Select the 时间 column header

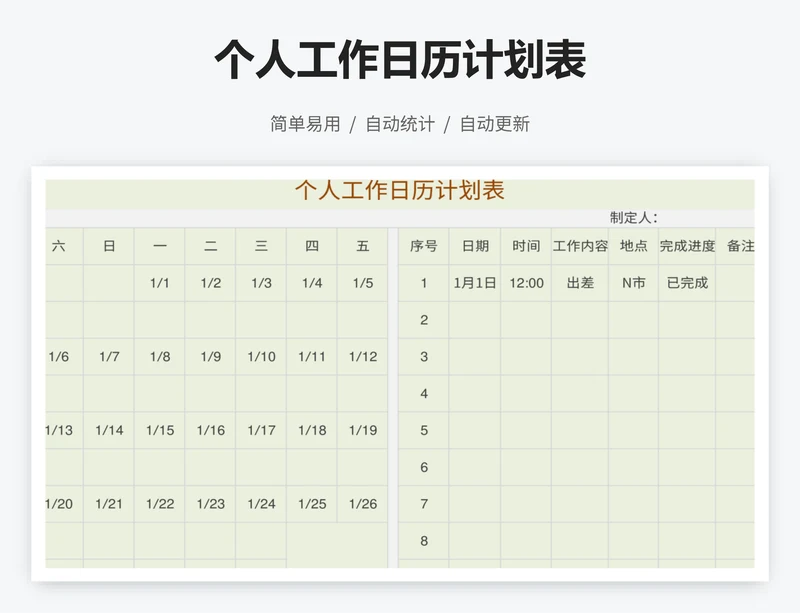click(x=526, y=246)
